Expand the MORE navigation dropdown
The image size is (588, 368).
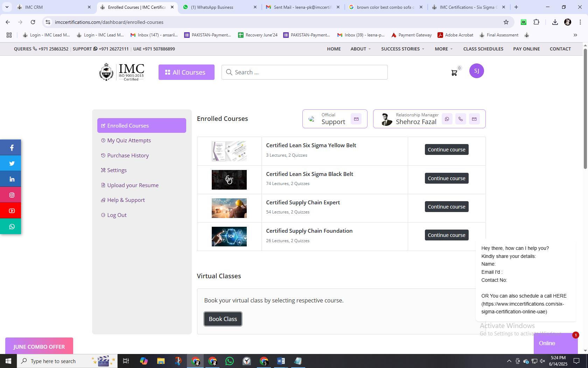click(x=443, y=49)
